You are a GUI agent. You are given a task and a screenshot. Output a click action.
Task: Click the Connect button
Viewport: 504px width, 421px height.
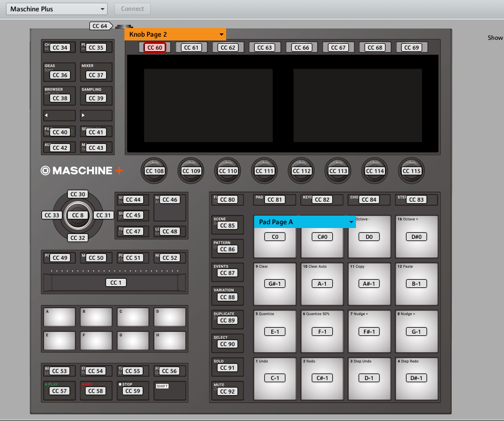pos(132,9)
